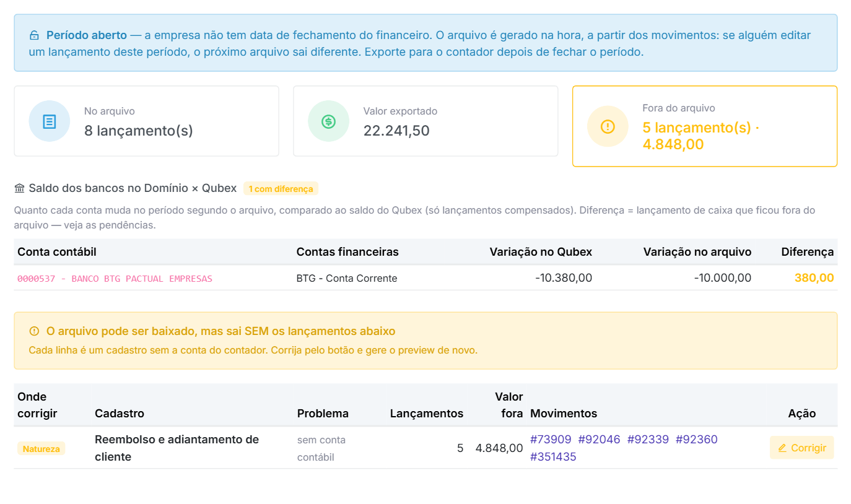The image size is (851, 504).
Task: Click the 'Período aberto' bold label
Action: tap(87, 35)
